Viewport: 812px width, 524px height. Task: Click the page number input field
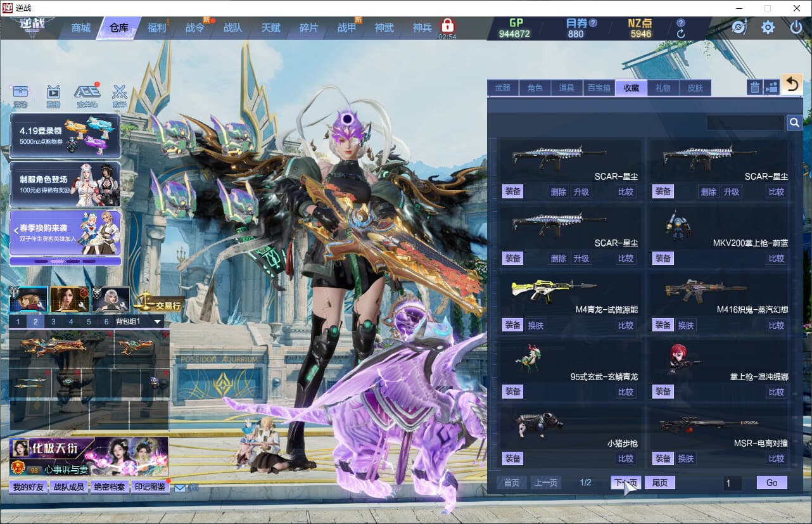(733, 483)
